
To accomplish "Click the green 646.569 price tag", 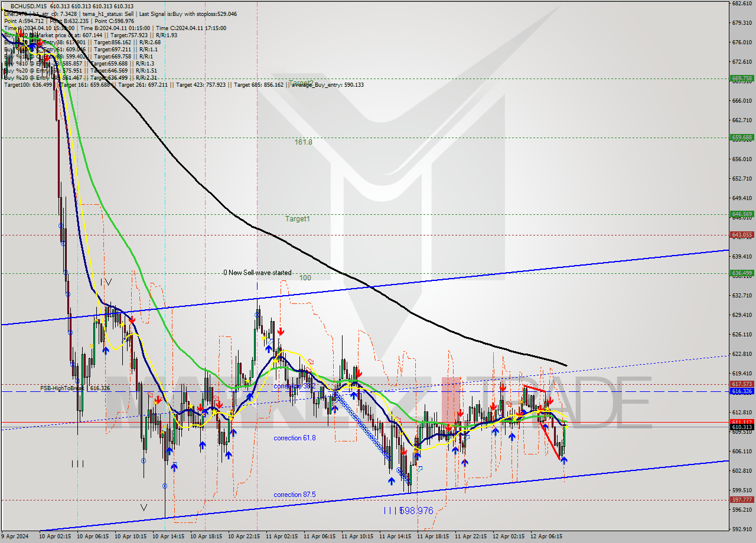I will click(x=742, y=214).
